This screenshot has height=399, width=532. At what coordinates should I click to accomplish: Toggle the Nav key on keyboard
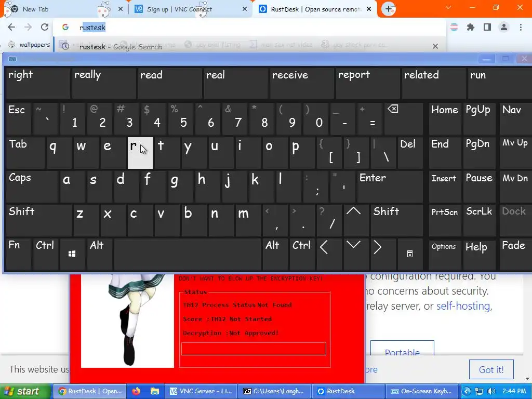point(516,119)
